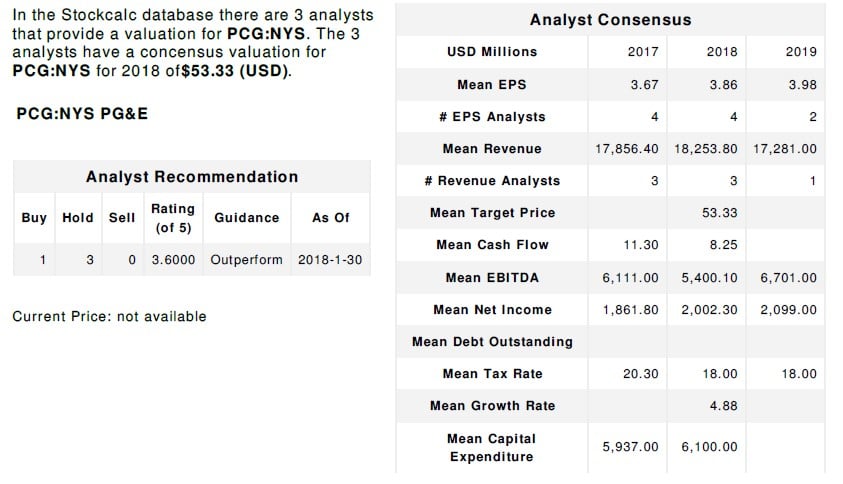Click the 2017 Mean Cash Flow value 11.30
The width and height of the screenshot is (843, 484).
click(642, 245)
